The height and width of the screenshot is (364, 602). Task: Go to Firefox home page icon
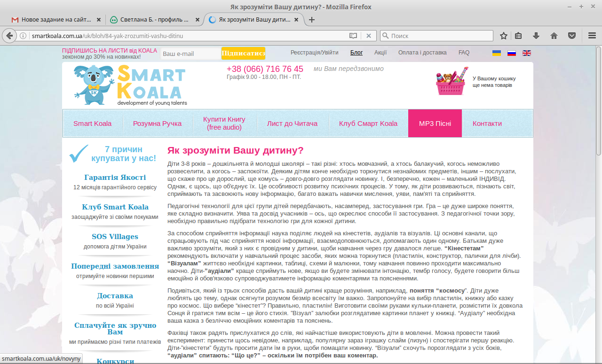(554, 36)
